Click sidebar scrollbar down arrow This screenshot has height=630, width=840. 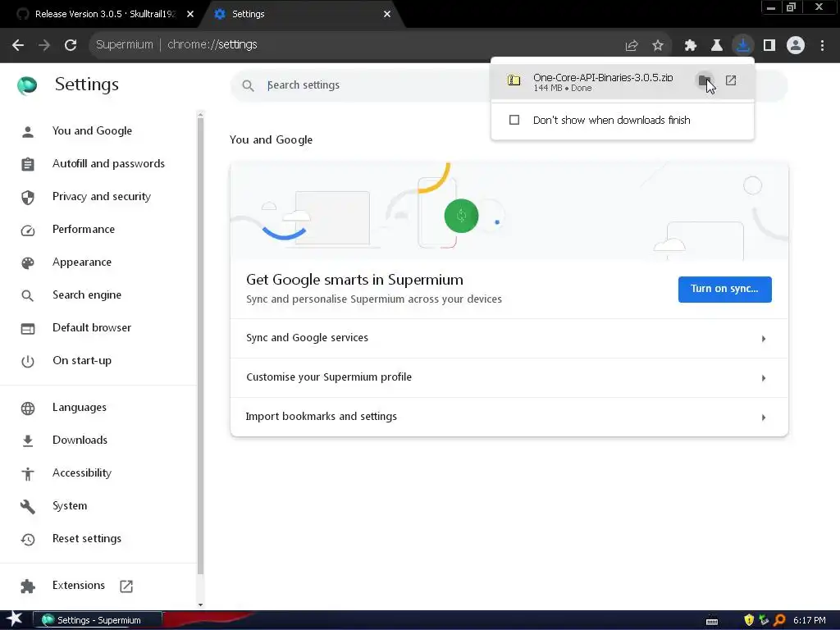200,605
